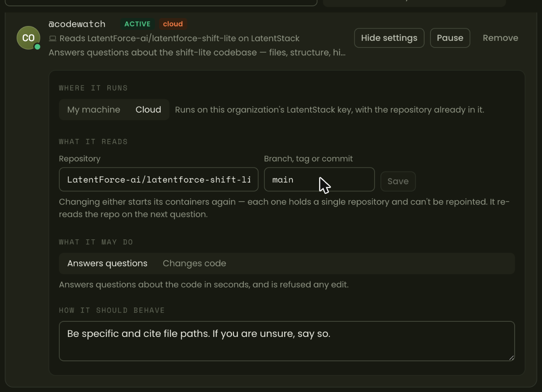The image size is (542, 392).
Task: Remove the codewatch agent
Action: 500,38
